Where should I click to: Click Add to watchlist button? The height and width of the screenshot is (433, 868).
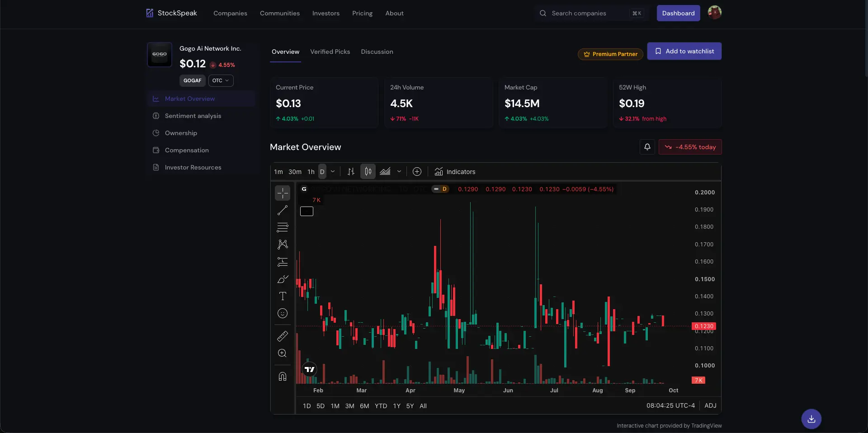(684, 51)
